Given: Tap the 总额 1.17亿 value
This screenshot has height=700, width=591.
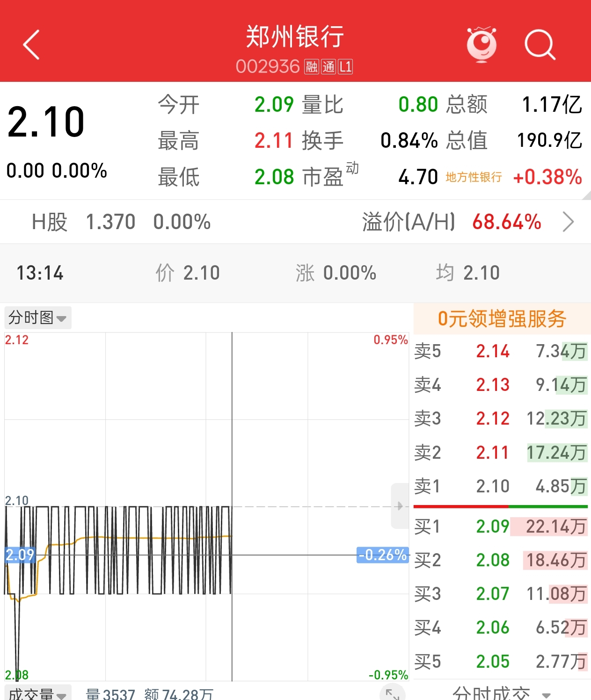Looking at the screenshot, I should [x=552, y=104].
